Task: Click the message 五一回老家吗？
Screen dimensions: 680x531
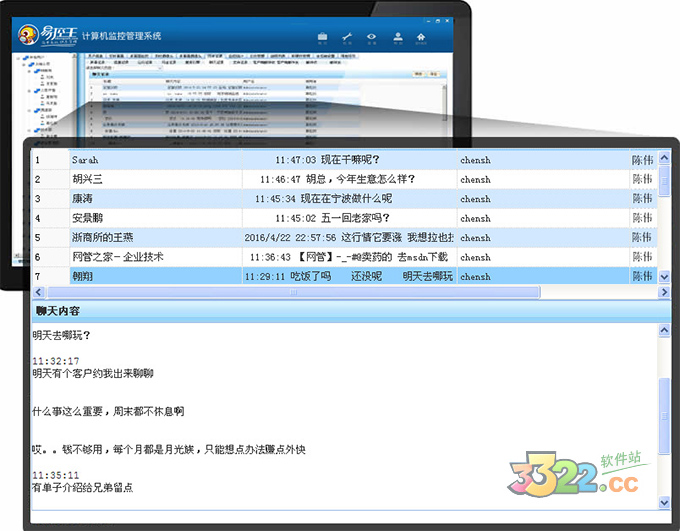Action: point(332,218)
